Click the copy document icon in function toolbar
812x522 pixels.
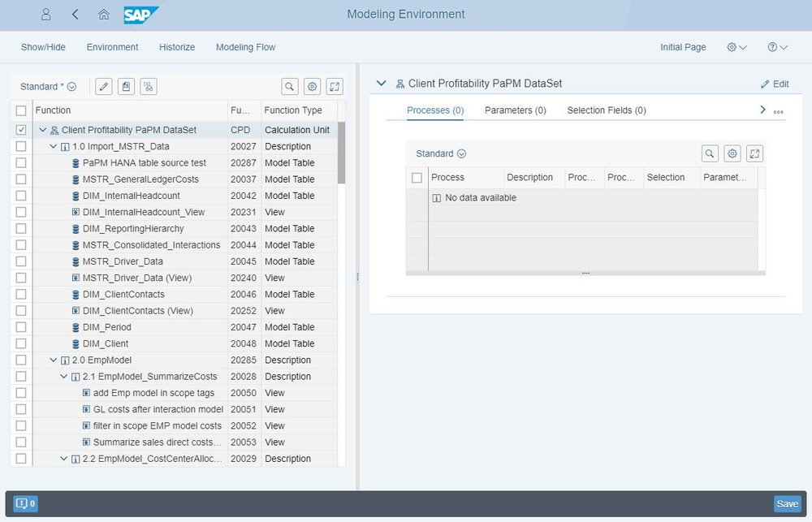(x=126, y=87)
